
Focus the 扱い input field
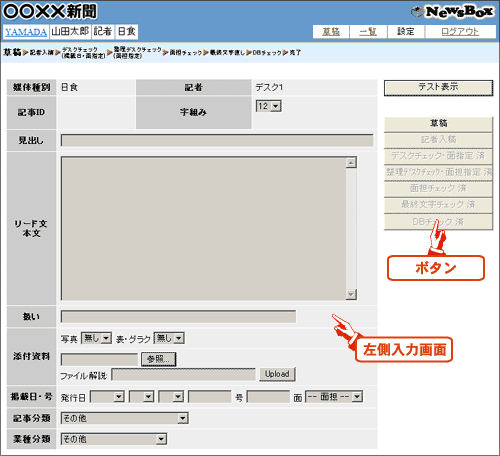click(178, 316)
